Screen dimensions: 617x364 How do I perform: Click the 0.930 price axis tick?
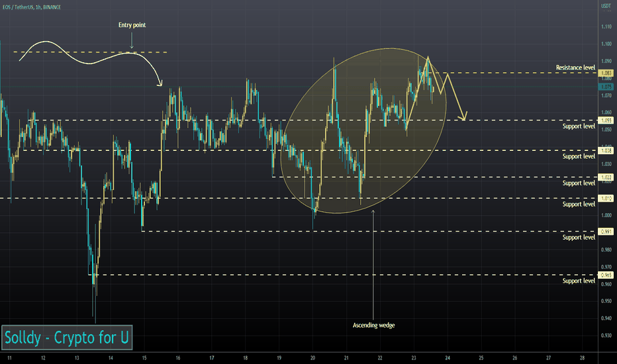[606, 336]
